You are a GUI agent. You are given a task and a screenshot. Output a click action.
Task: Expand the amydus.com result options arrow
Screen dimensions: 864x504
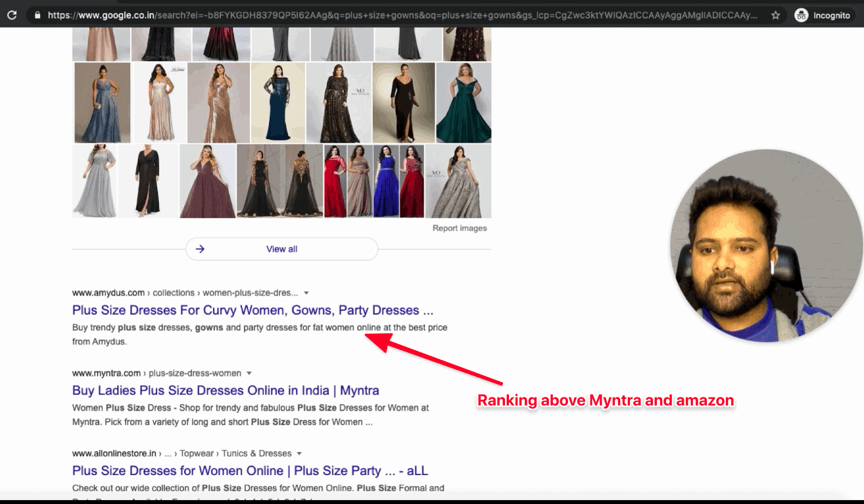[x=306, y=293]
